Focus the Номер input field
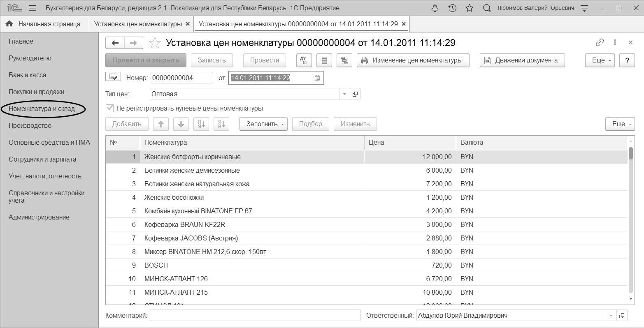The height and width of the screenshot is (328, 644). [x=182, y=78]
